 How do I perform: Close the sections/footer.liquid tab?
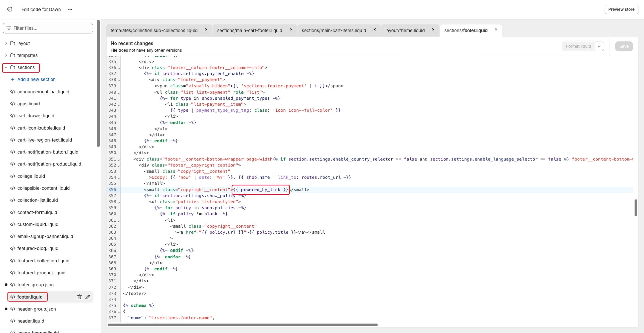tap(496, 30)
